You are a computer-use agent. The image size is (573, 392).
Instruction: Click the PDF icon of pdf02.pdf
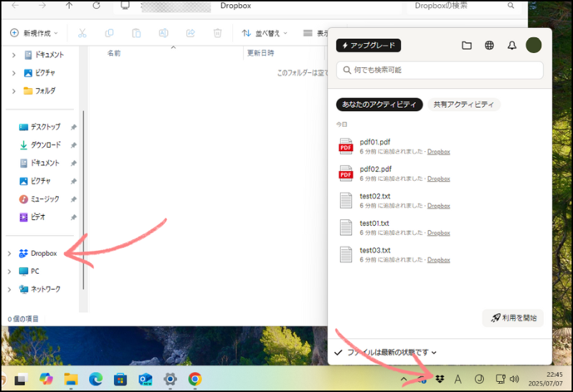346,173
